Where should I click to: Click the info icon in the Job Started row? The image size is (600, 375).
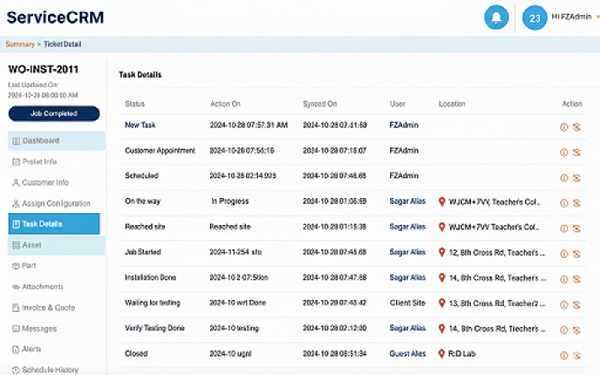click(564, 254)
